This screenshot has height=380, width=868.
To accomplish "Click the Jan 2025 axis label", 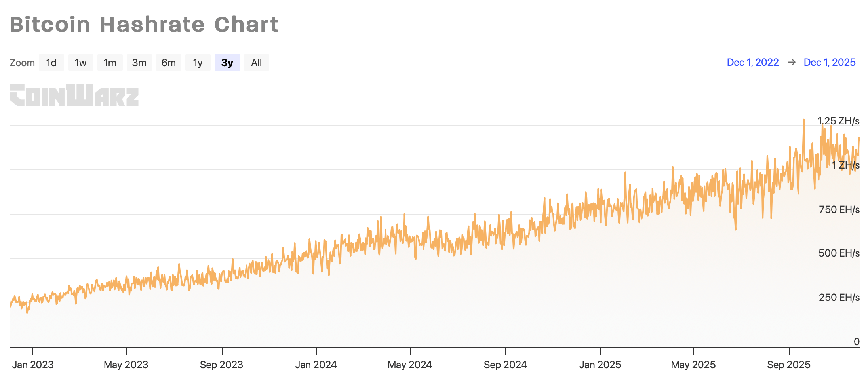I will (600, 365).
